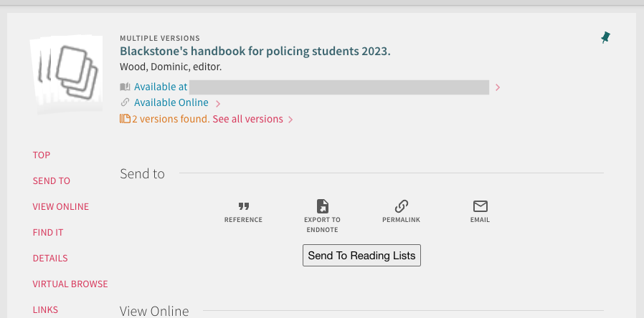This screenshot has height=318, width=644.
Task: Click the 'Send to' section heading
Action: click(142, 174)
